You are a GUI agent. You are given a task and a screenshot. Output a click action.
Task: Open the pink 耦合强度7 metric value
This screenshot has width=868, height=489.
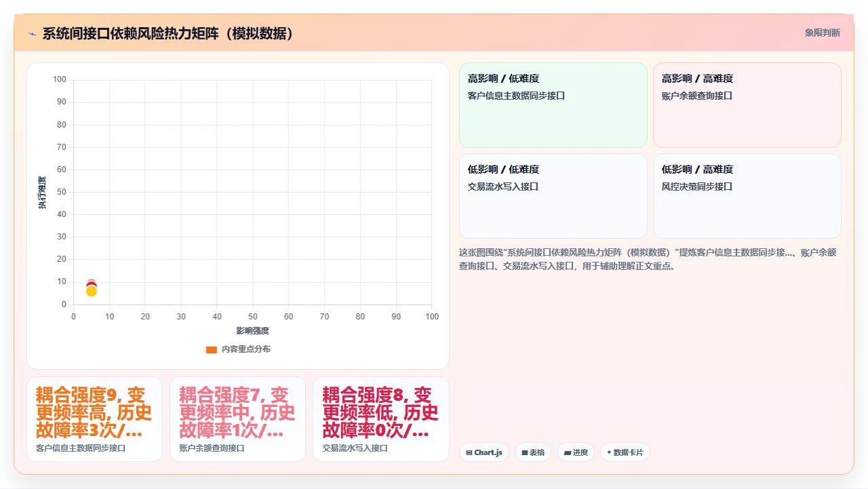click(x=237, y=412)
